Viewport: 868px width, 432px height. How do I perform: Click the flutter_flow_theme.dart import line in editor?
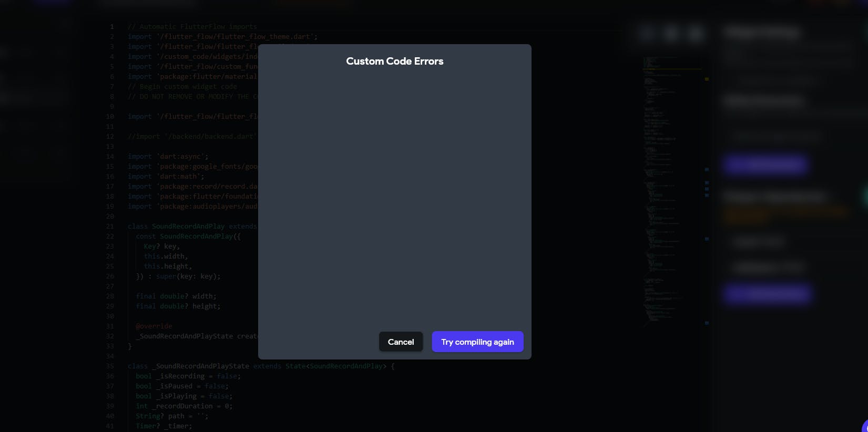tap(222, 36)
